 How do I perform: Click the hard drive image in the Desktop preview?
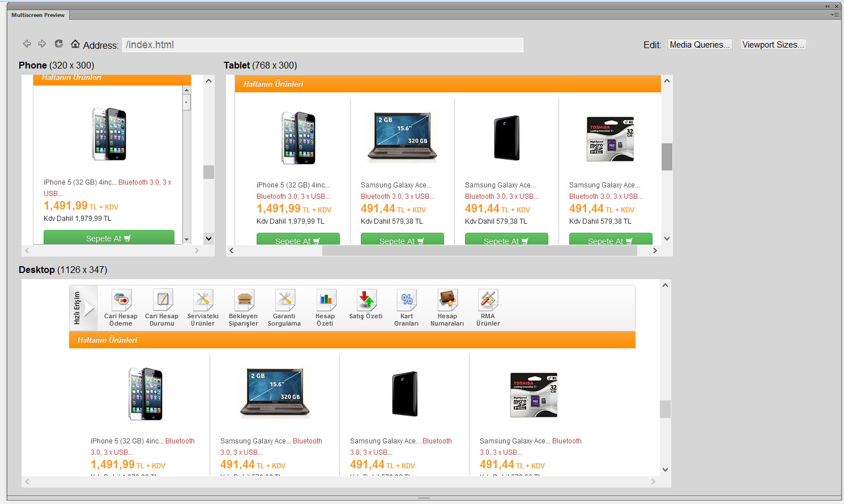click(404, 394)
